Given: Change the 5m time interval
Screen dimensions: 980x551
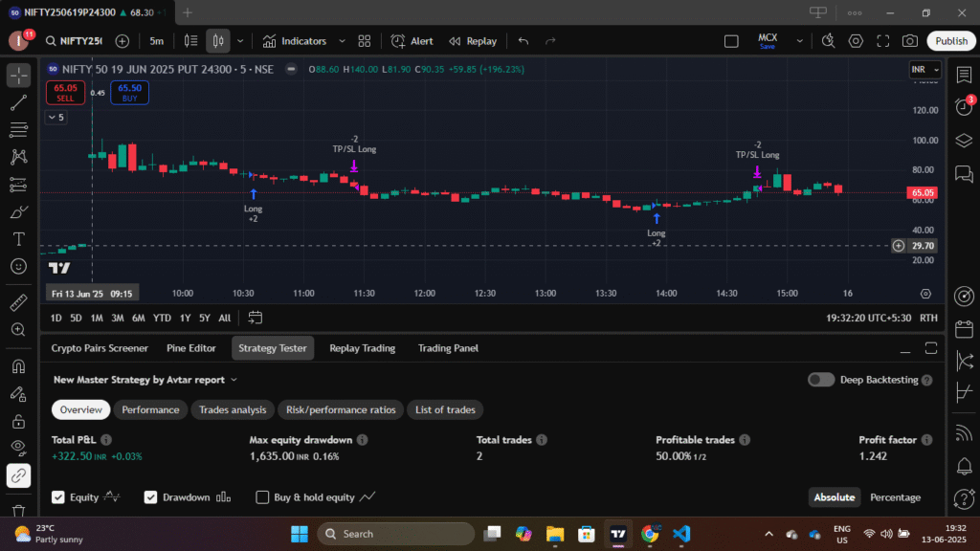Looking at the screenshot, I should point(156,41).
